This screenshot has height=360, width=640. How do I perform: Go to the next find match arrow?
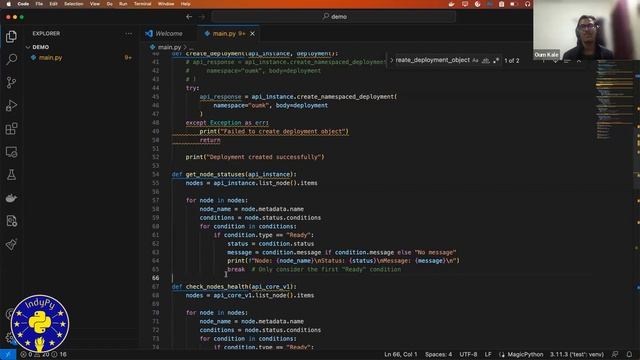(555, 60)
